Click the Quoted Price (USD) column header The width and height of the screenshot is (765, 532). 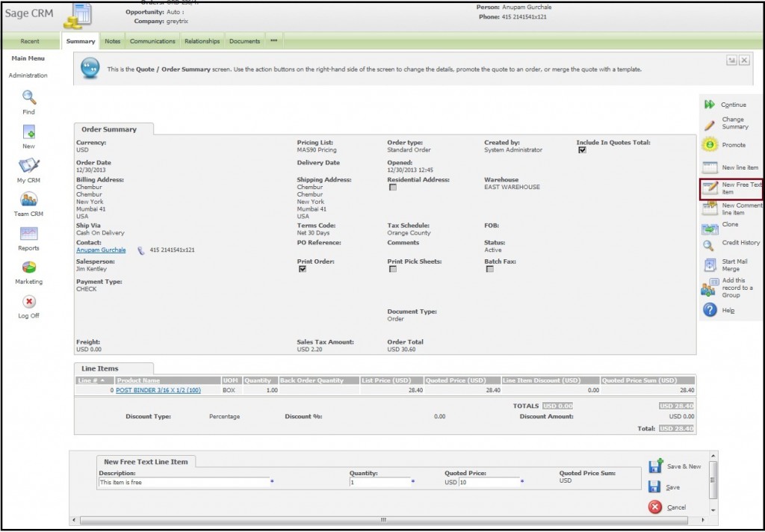tap(462, 380)
